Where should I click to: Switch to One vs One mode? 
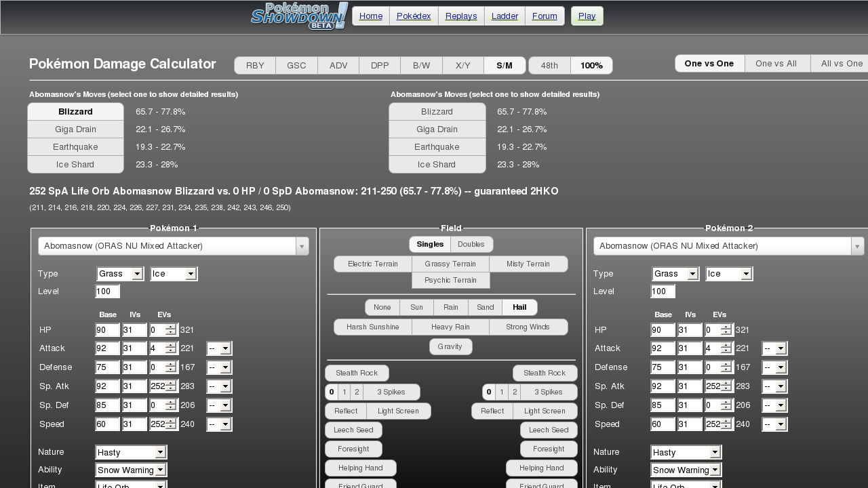coord(709,64)
